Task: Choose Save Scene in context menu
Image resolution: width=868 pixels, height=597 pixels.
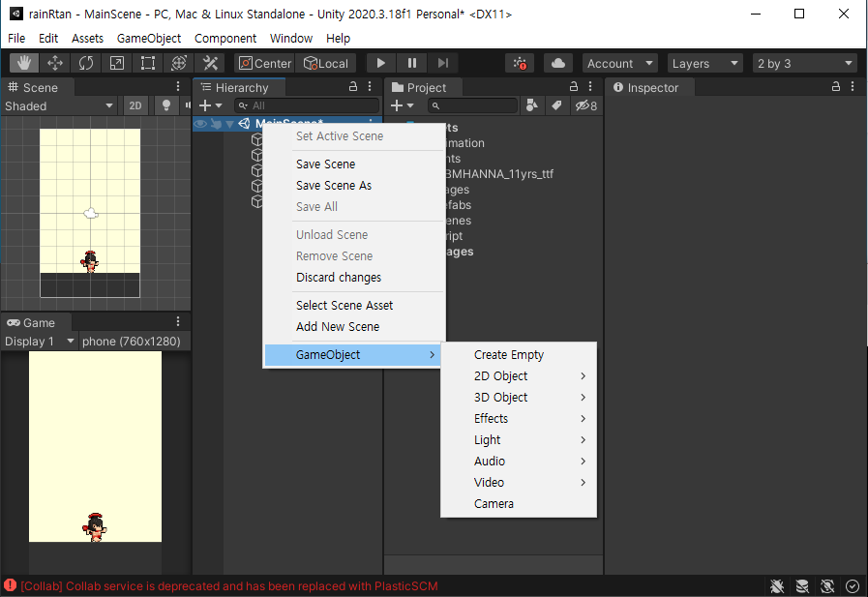Action: click(352, 164)
